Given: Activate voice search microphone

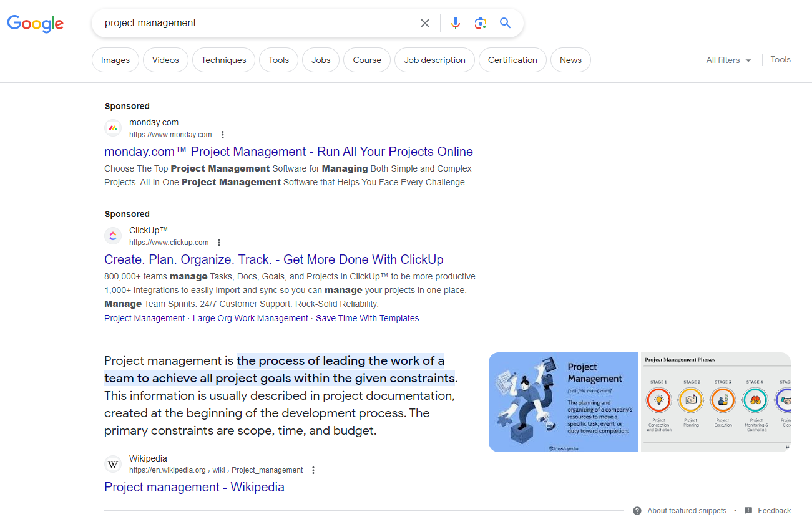Looking at the screenshot, I should (455, 22).
